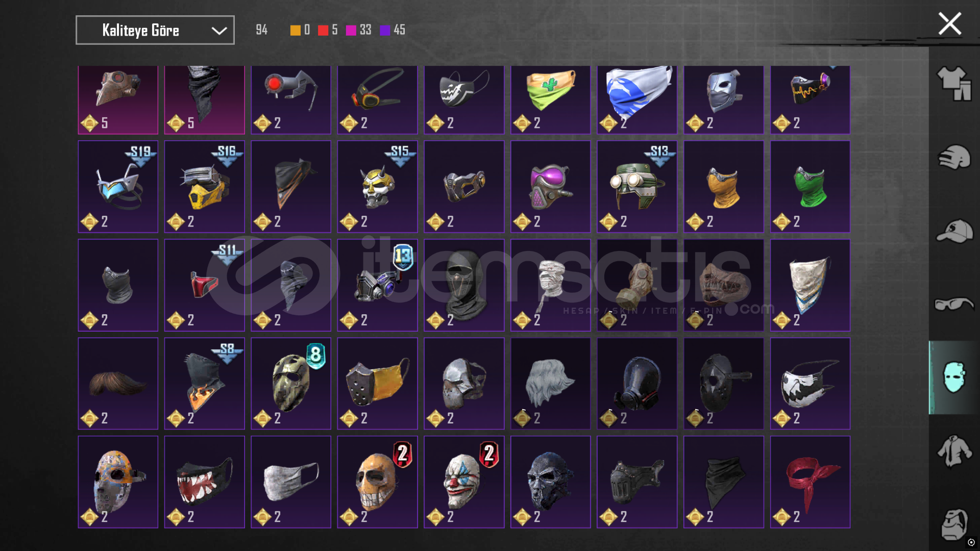The height and width of the screenshot is (551, 980).
Task: Filter by the pink quality swatch
Action: click(x=351, y=31)
